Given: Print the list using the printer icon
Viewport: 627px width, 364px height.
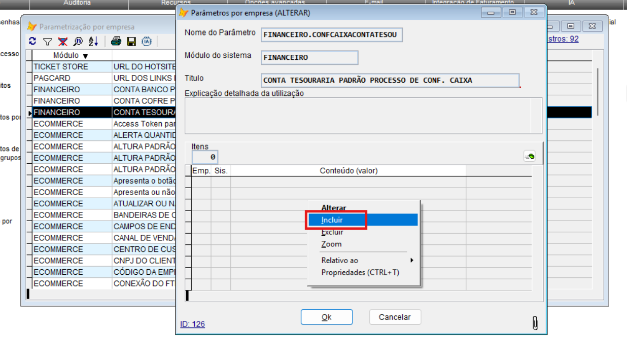Looking at the screenshot, I should (116, 42).
